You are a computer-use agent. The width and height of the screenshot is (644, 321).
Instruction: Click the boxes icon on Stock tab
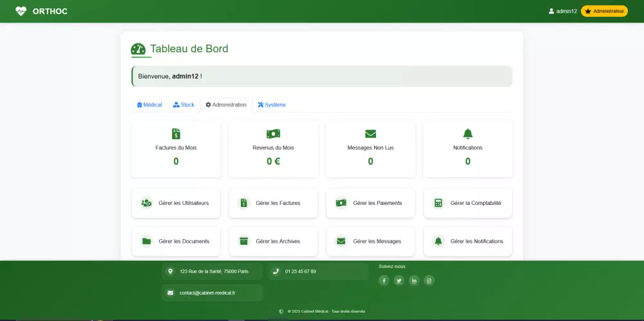176,105
